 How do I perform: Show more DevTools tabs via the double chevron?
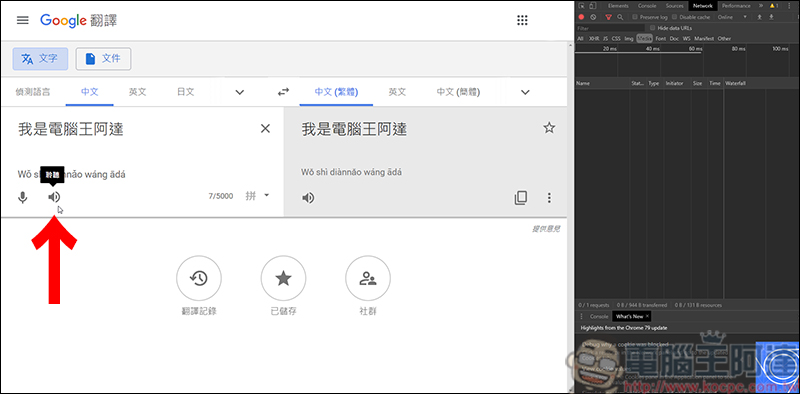pos(761,6)
